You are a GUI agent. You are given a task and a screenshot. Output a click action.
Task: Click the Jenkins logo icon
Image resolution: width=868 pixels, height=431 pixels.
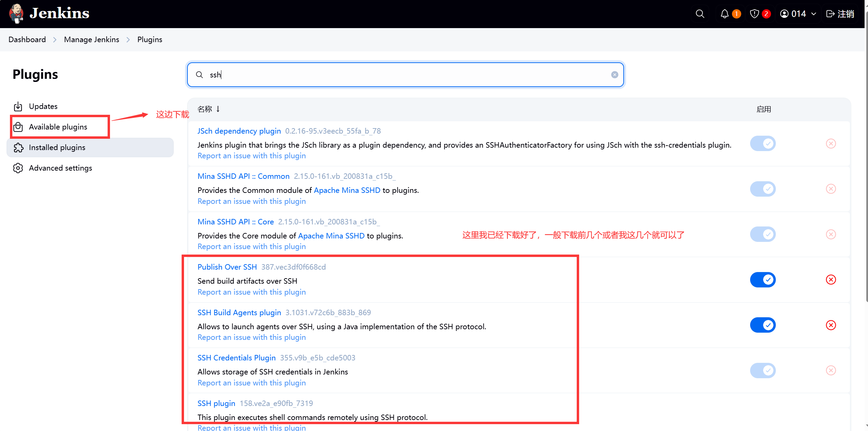coord(16,14)
